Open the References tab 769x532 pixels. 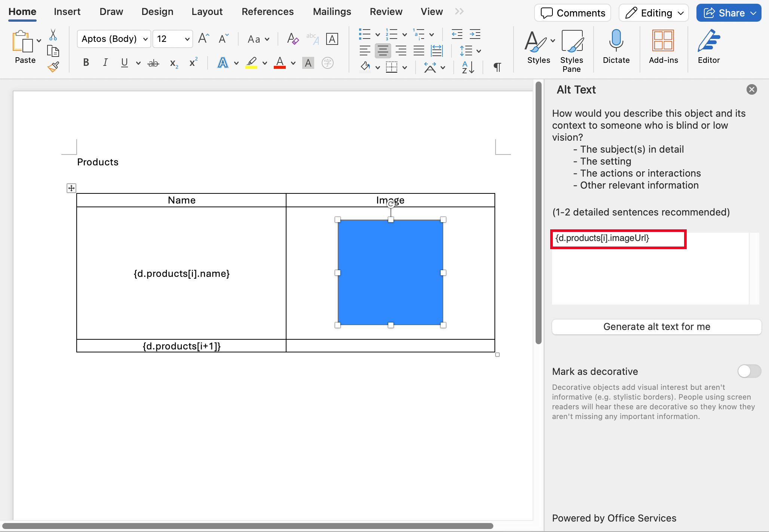[267, 12]
